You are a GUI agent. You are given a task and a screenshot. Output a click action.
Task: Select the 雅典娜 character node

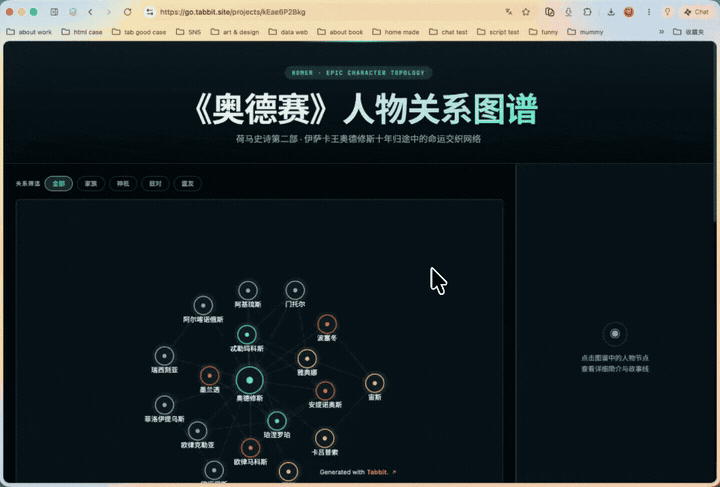tap(307, 359)
